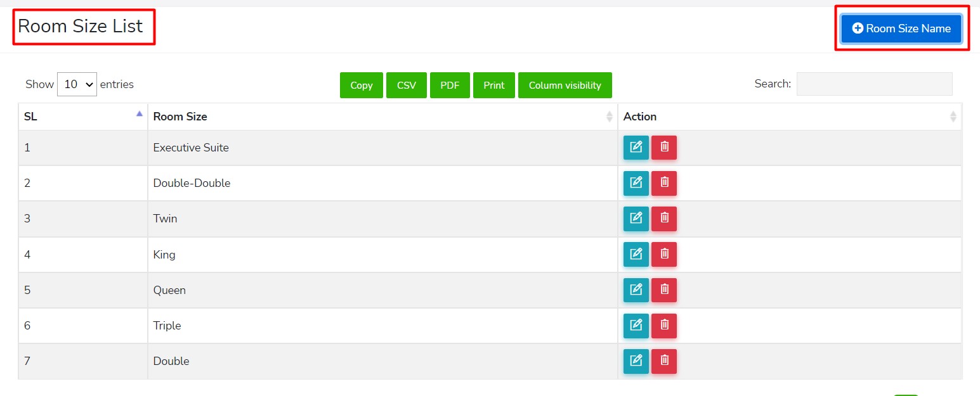Delete the Queen room size entry

coord(664,290)
